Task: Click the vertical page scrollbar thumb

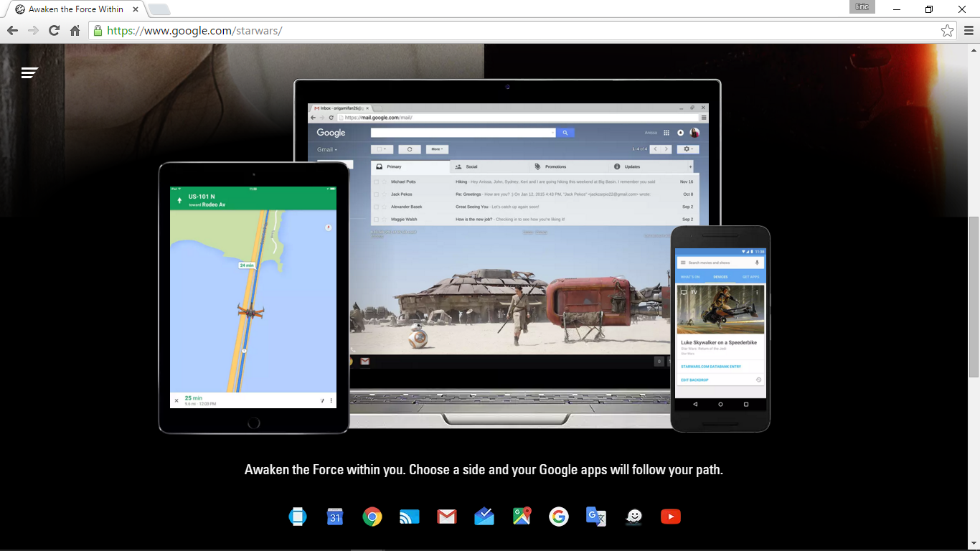Action: (x=974, y=296)
